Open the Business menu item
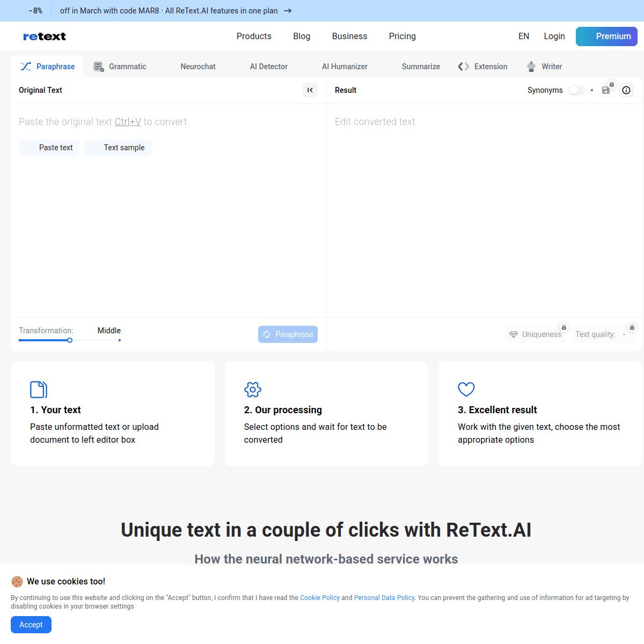This screenshot has height=644, width=644. coord(349,36)
